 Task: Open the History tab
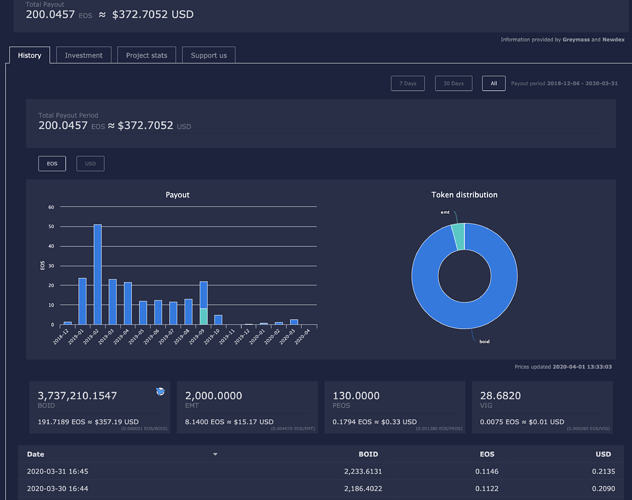[x=29, y=55]
